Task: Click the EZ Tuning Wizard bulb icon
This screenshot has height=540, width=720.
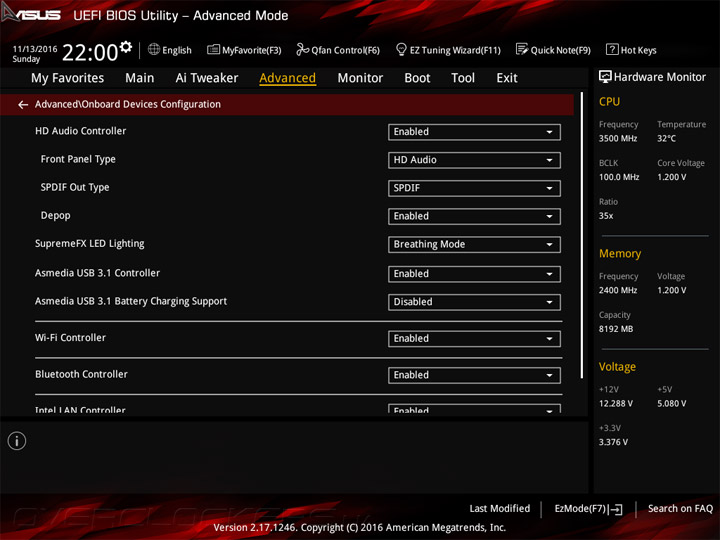Action: coord(401,49)
